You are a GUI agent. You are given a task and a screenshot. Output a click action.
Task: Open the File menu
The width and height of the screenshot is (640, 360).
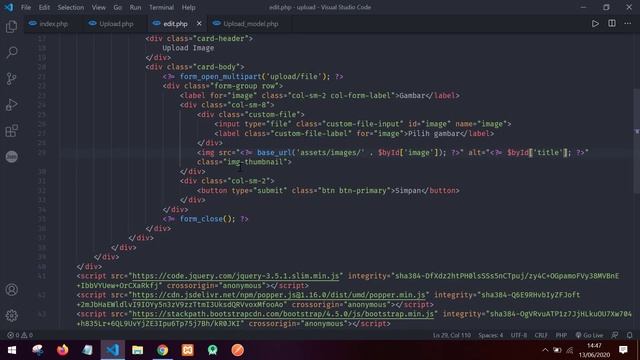pyautogui.click(x=26, y=7)
